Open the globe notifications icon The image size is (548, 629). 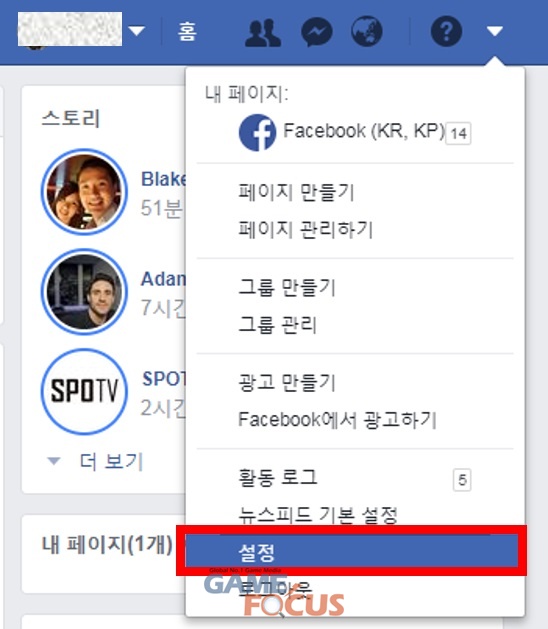point(367,31)
